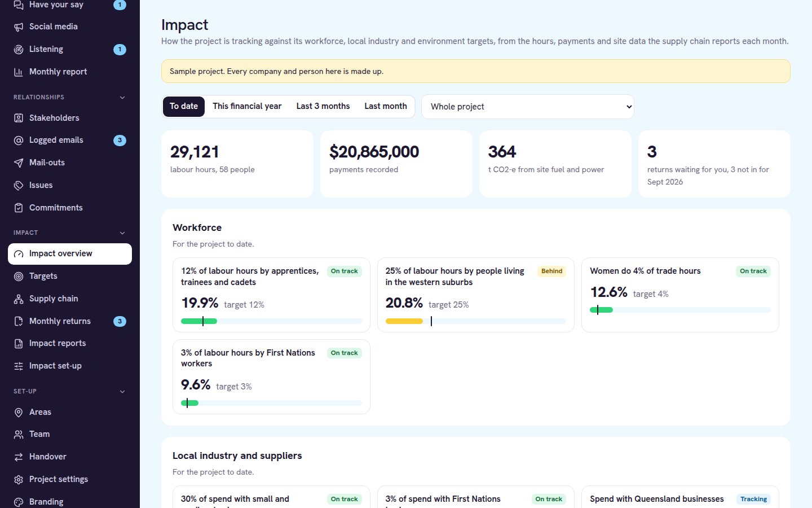Click the Behind status badge
The width and height of the screenshot is (812, 508).
click(x=552, y=271)
